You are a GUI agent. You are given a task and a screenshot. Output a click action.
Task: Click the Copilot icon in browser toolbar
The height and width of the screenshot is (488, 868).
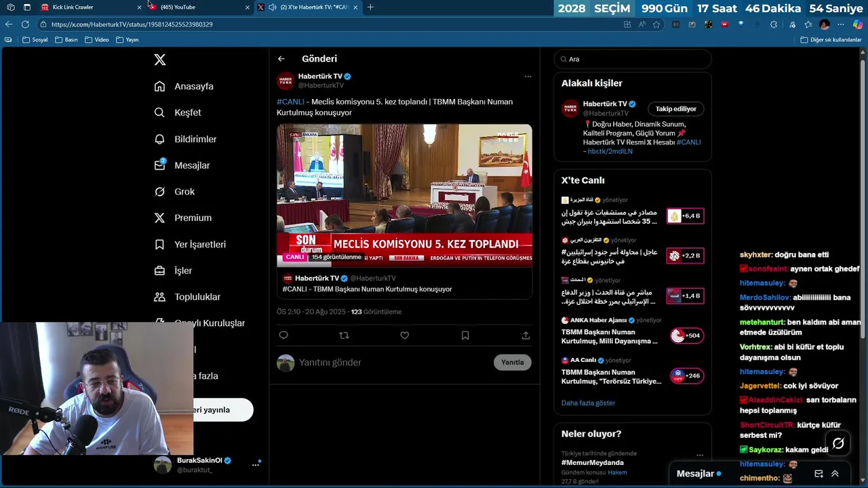coord(858,24)
